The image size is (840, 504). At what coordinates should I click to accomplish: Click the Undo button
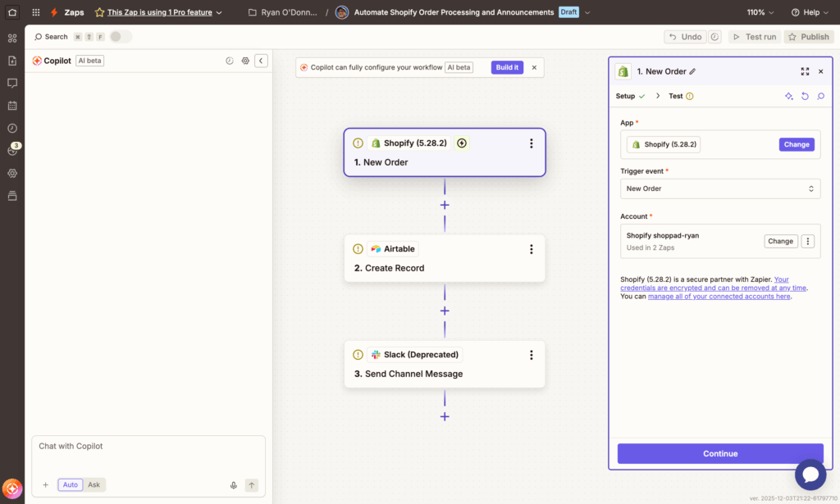tap(685, 36)
